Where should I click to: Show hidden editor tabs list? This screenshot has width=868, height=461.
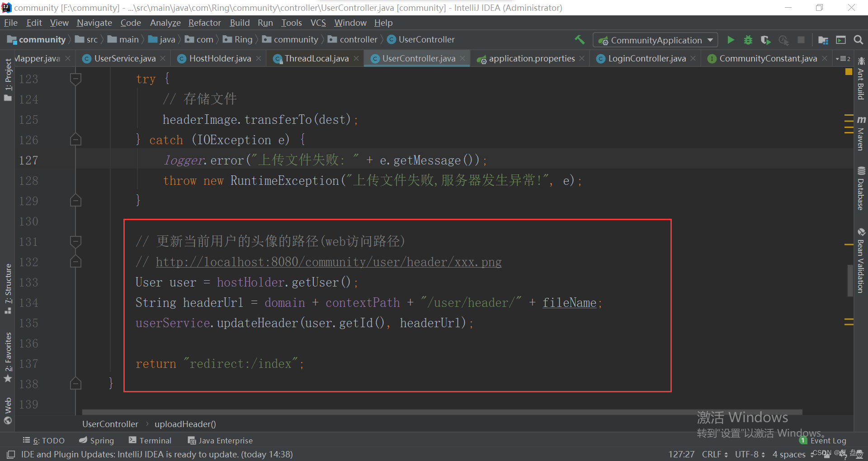pos(843,59)
